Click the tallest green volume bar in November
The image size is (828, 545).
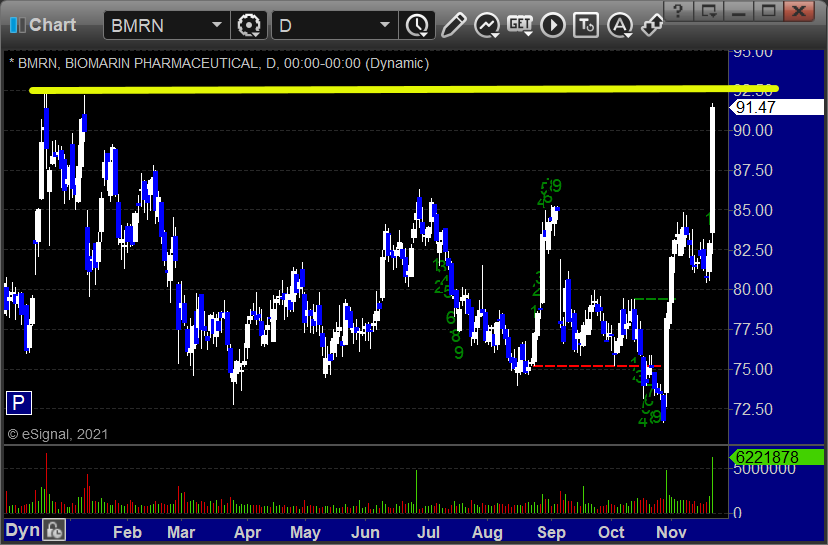click(712, 485)
